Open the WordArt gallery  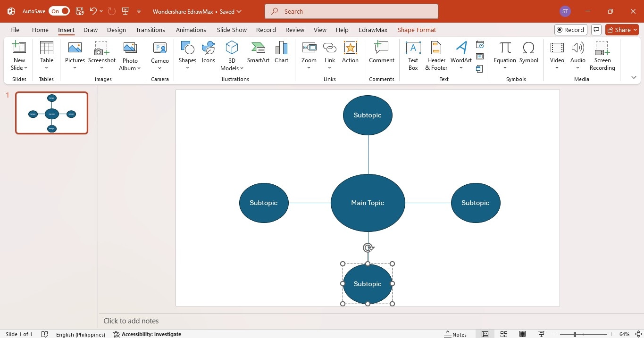click(461, 56)
